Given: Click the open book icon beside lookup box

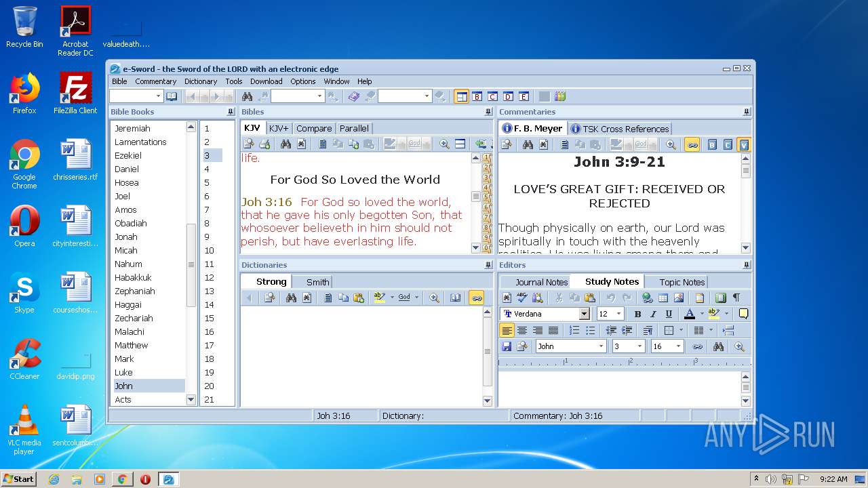Looking at the screenshot, I should tap(172, 96).
